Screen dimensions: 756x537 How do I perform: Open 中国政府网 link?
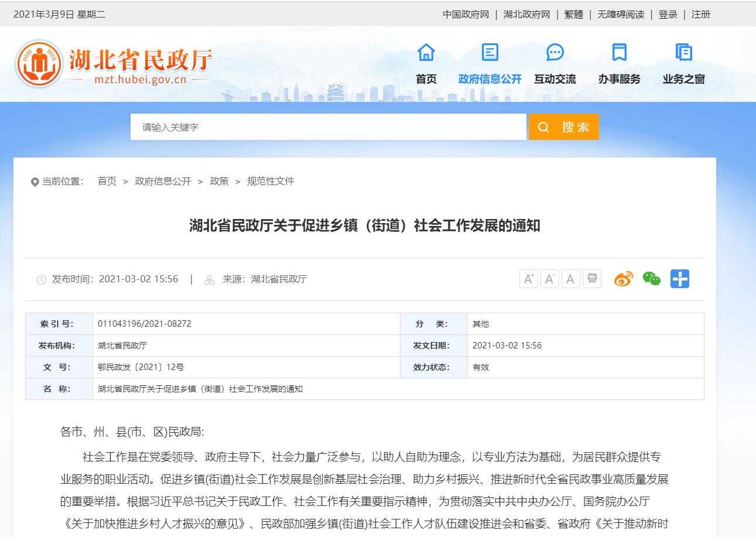click(x=466, y=15)
